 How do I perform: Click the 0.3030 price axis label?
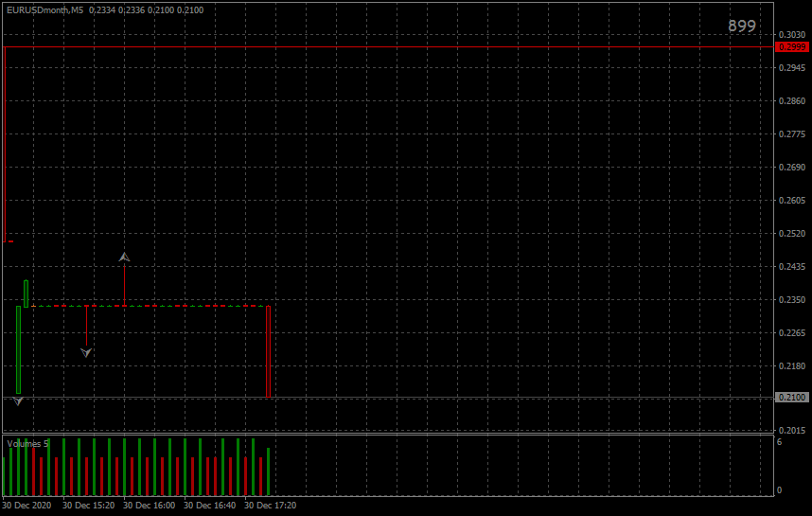tap(792, 35)
